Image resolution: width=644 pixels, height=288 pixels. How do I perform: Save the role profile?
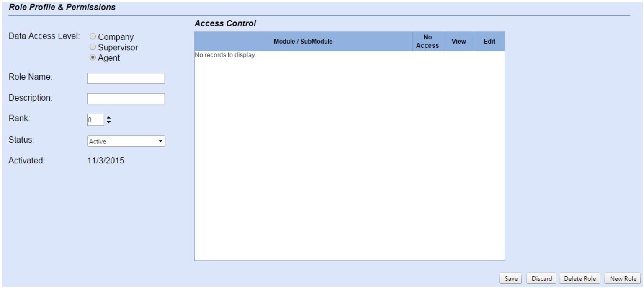point(511,279)
